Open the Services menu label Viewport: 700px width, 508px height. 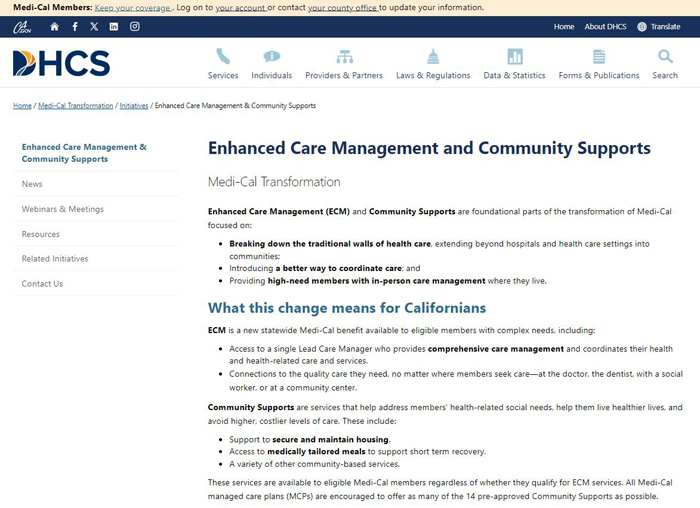click(223, 75)
